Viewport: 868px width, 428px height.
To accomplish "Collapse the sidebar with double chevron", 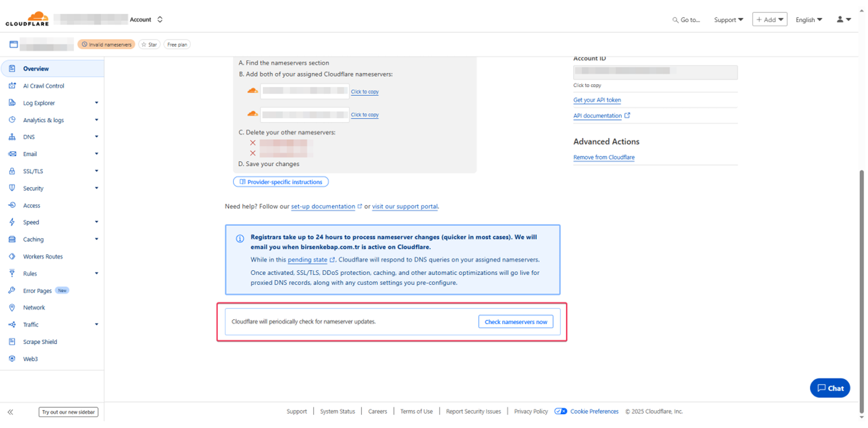I will tap(10, 412).
